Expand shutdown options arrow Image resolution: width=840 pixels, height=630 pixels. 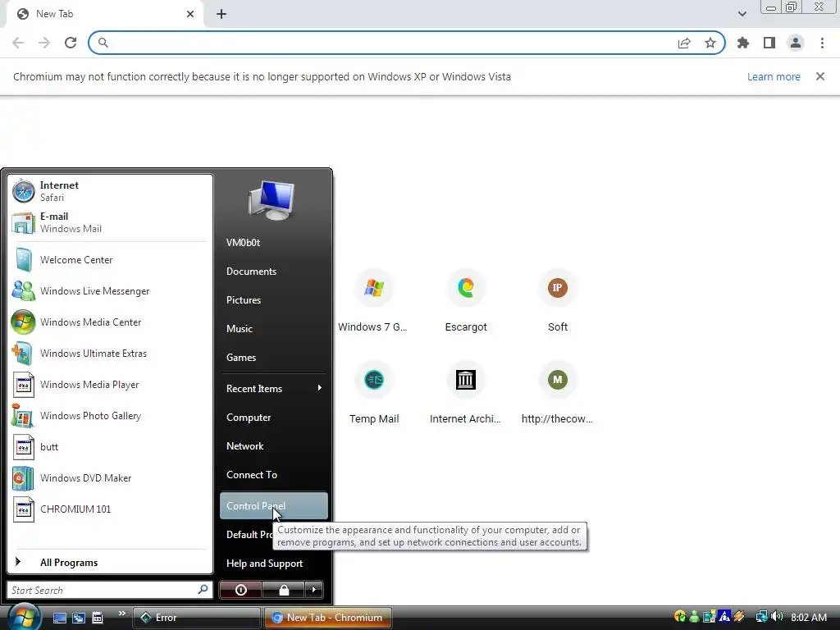pyautogui.click(x=314, y=590)
